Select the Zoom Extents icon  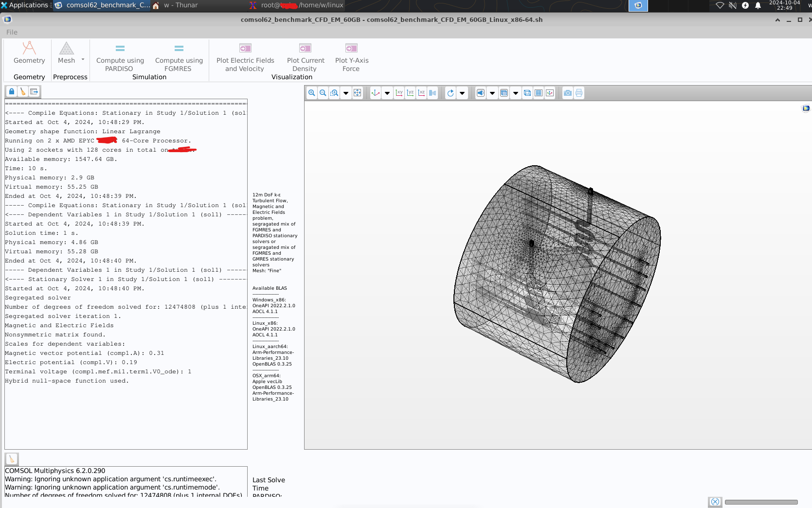pos(358,93)
